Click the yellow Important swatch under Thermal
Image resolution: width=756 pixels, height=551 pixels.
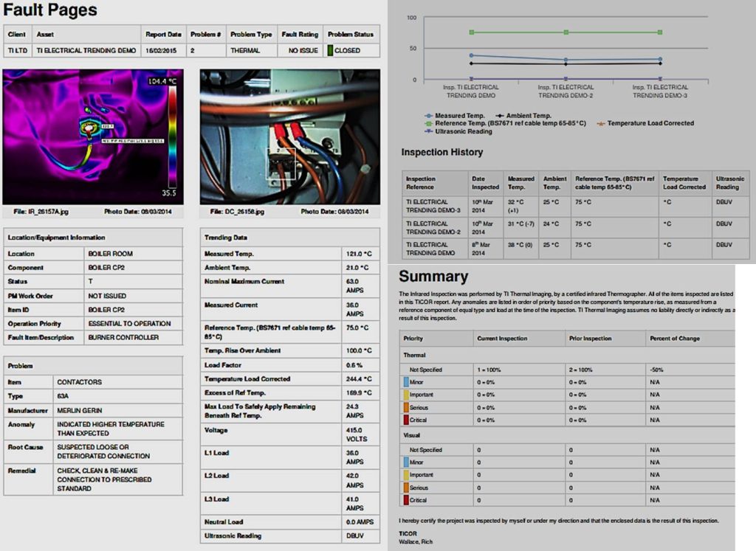(x=406, y=395)
